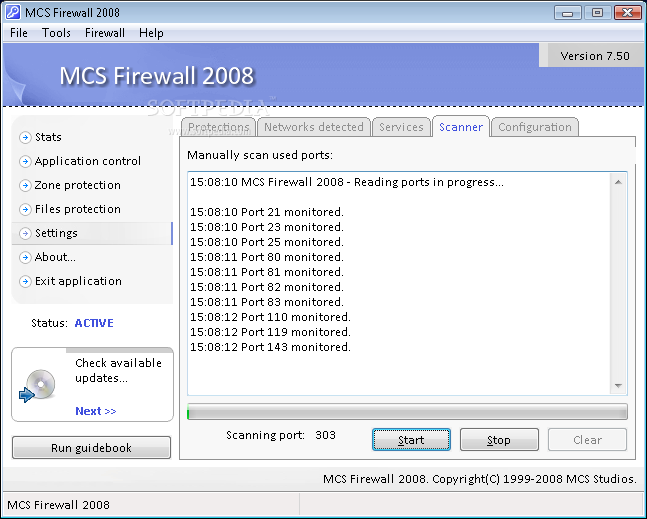The image size is (647, 519).
Task: Open the Tools menu
Action: 56,33
